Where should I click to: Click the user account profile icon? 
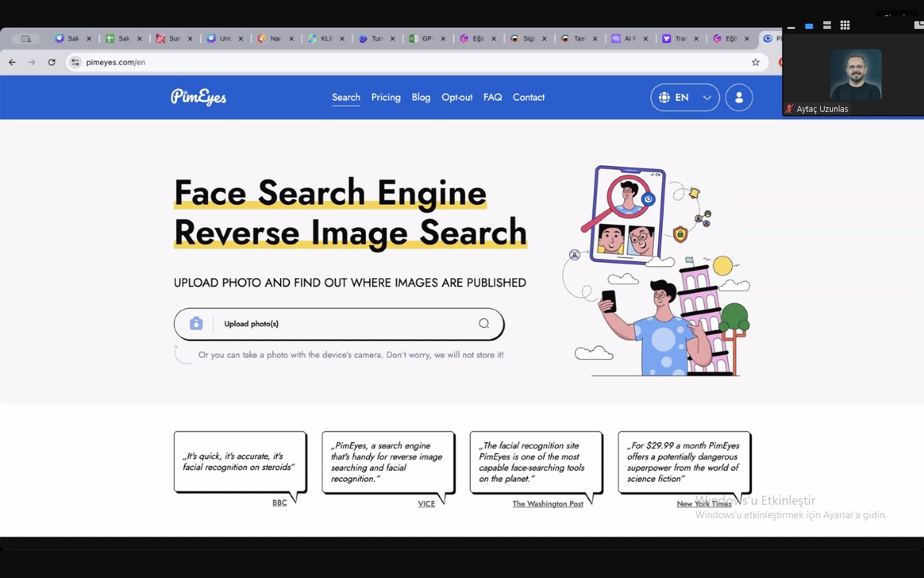point(739,98)
